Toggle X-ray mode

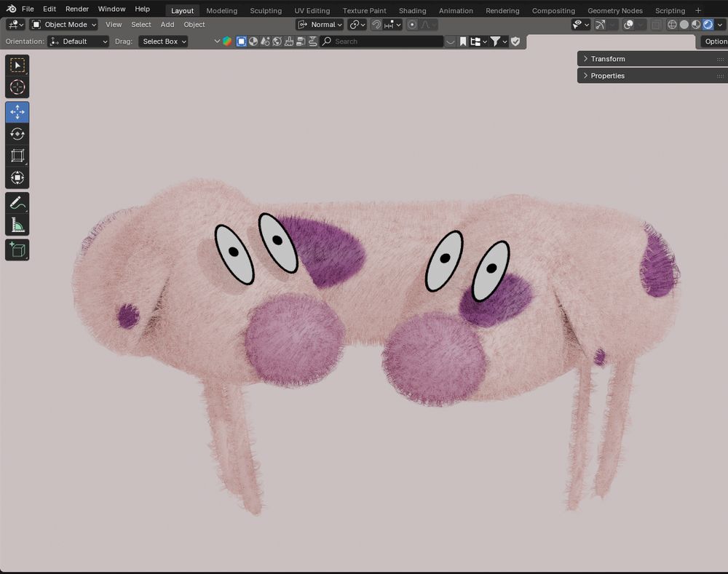656,25
